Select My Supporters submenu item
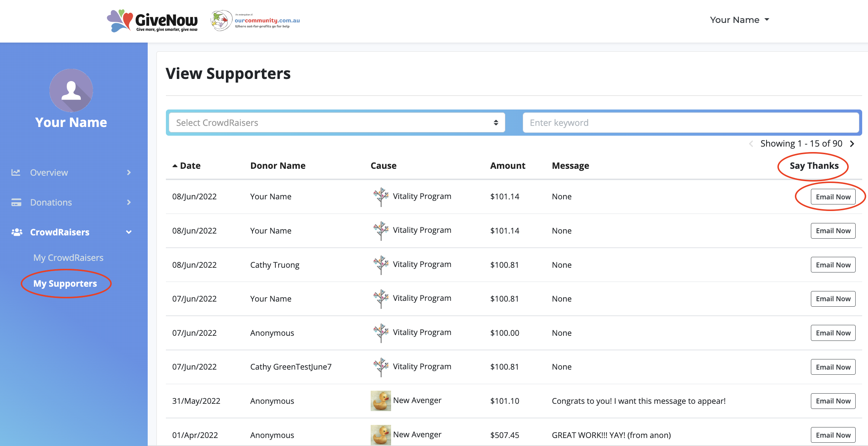Viewport: 868px width, 446px height. (x=65, y=283)
